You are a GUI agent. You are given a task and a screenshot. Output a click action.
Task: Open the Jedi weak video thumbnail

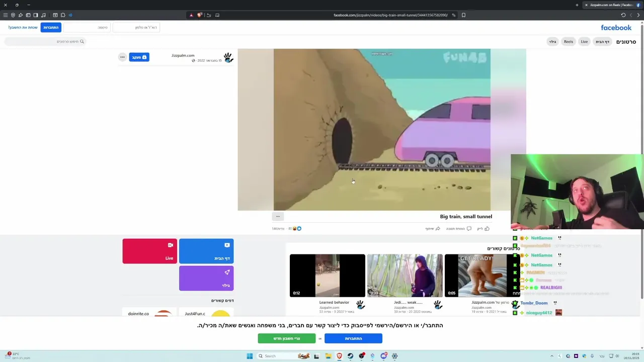[x=405, y=276]
